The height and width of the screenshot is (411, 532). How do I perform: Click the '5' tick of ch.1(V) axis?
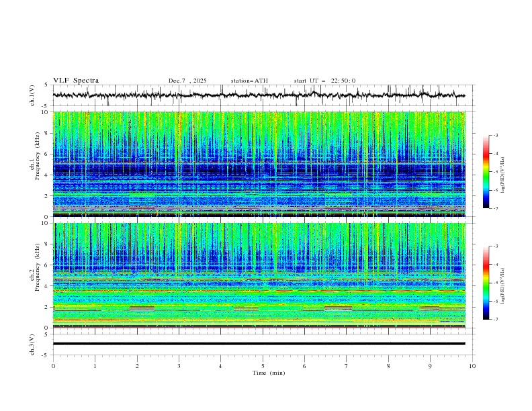tap(46, 85)
